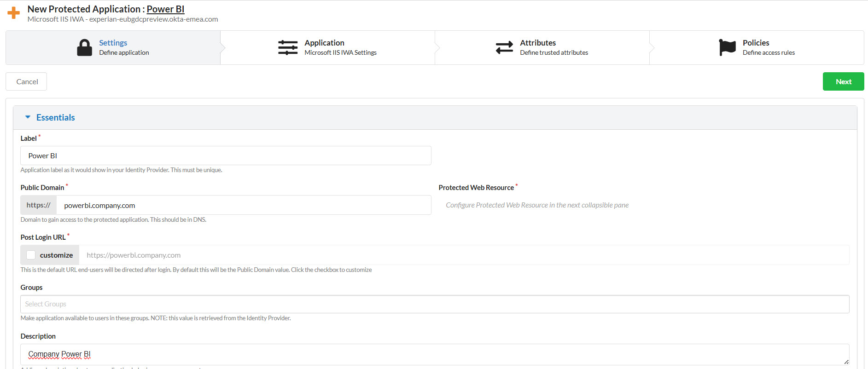Click the orange plus icon
Screen dimensions: 868x369
pos(14,13)
